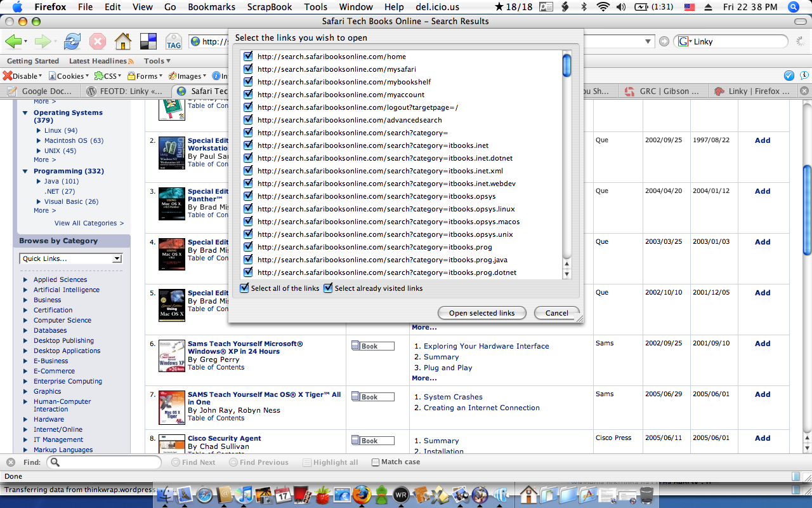Uncheck the /advancedsearch link checkbox

coord(248,120)
